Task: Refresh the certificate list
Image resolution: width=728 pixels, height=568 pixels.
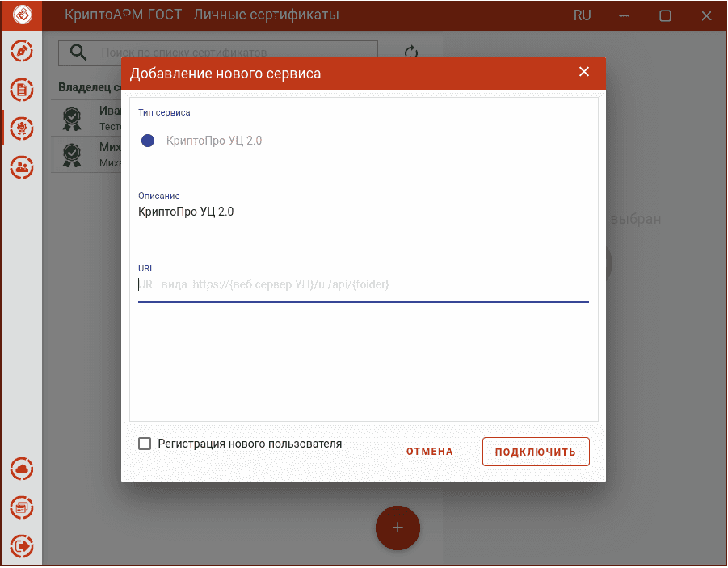Action: (x=411, y=52)
